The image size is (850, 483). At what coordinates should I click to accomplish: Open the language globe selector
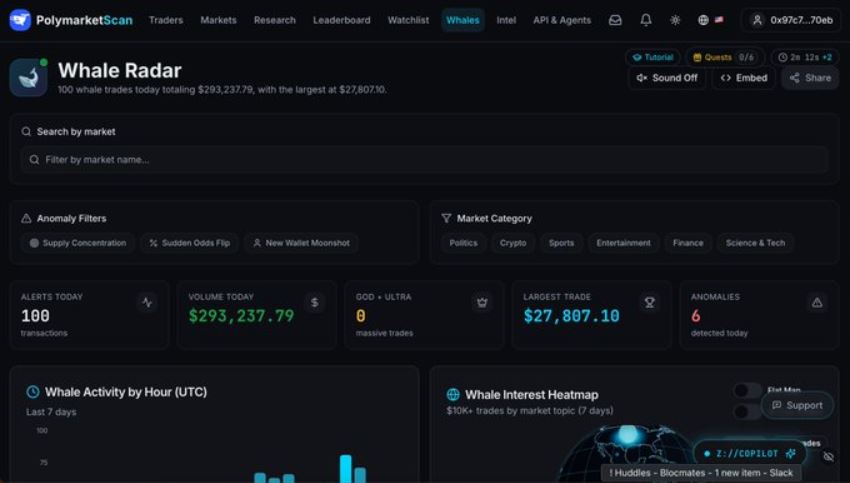[703, 20]
